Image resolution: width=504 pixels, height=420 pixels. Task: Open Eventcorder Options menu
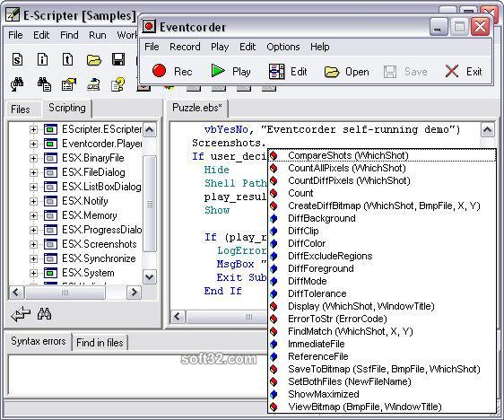(x=283, y=47)
